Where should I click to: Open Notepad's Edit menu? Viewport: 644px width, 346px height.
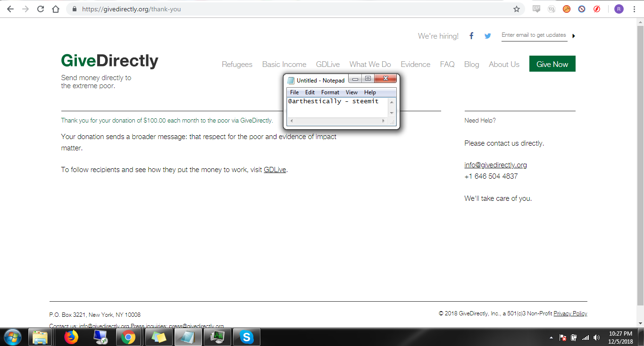[310, 92]
